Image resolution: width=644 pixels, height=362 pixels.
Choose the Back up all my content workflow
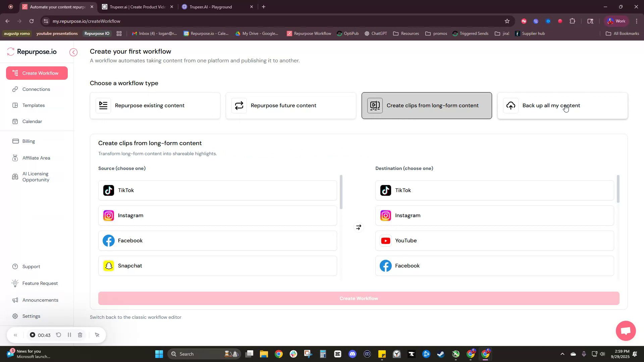562,105
